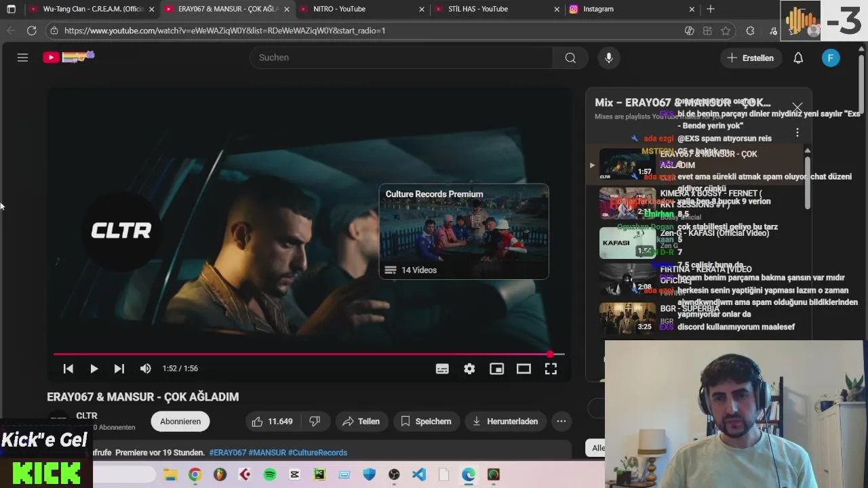This screenshot has height=488, width=868.
Task: Open CapCut from the taskbar
Action: (294, 474)
